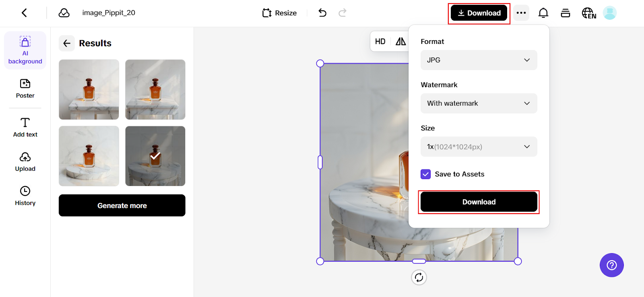Screen dimensions: 644x297
Task: Click the bottom-left corner resize handle
Action: [x=320, y=261]
